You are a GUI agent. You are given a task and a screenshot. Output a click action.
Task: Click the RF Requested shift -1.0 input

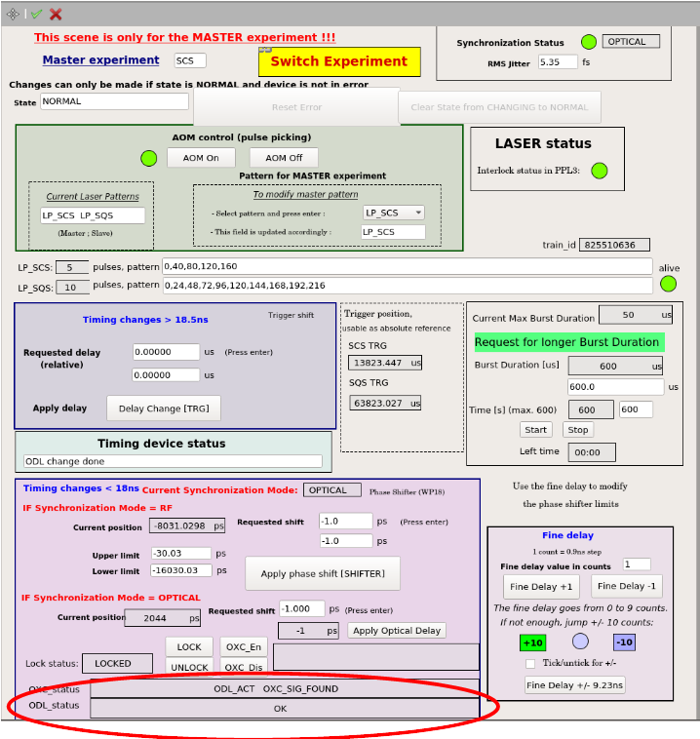point(346,522)
